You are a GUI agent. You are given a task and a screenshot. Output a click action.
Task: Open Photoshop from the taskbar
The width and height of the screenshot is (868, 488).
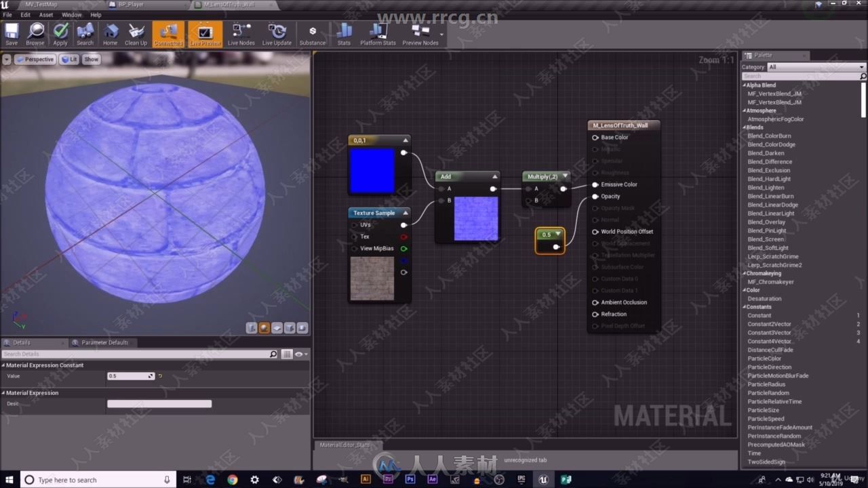click(410, 479)
